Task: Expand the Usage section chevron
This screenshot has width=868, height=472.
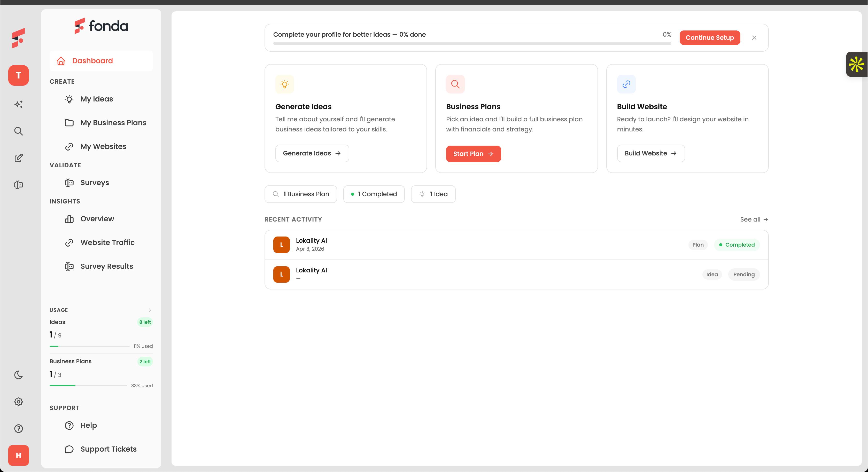Action: (x=150, y=310)
